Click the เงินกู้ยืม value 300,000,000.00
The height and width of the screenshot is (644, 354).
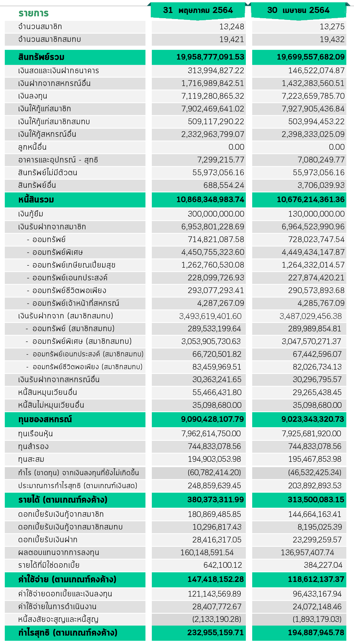[x=216, y=214]
